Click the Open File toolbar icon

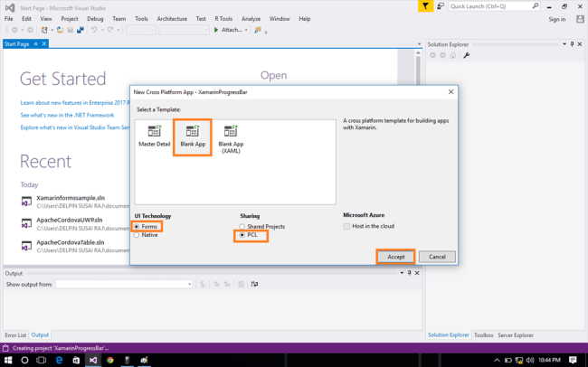click(x=60, y=30)
